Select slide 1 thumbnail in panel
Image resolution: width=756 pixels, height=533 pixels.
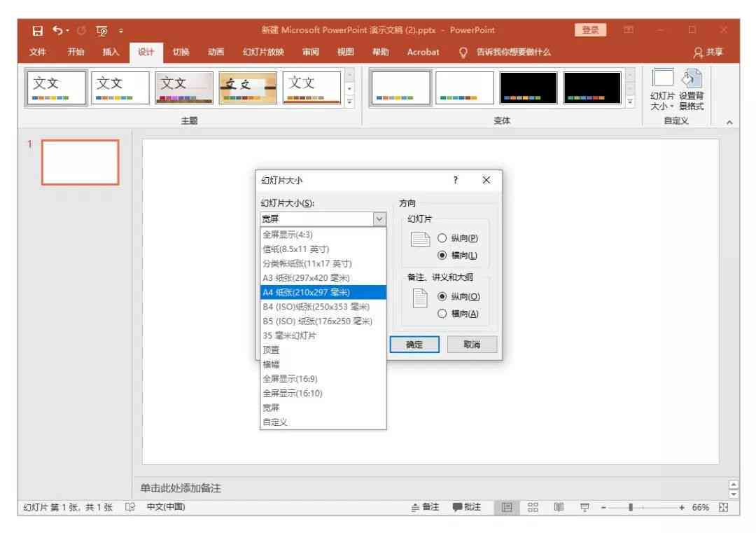click(x=80, y=162)
